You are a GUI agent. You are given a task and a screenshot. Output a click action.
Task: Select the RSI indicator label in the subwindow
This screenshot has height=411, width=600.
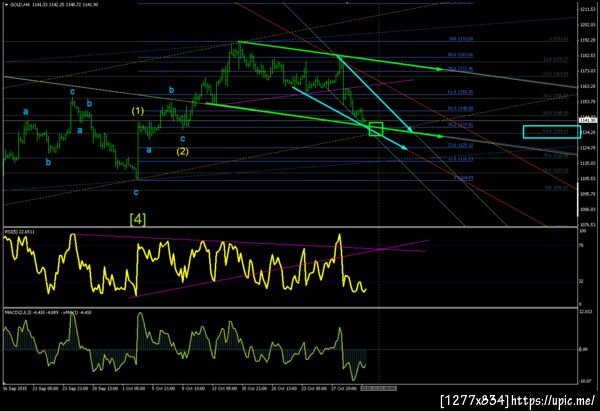pos(20,232)
